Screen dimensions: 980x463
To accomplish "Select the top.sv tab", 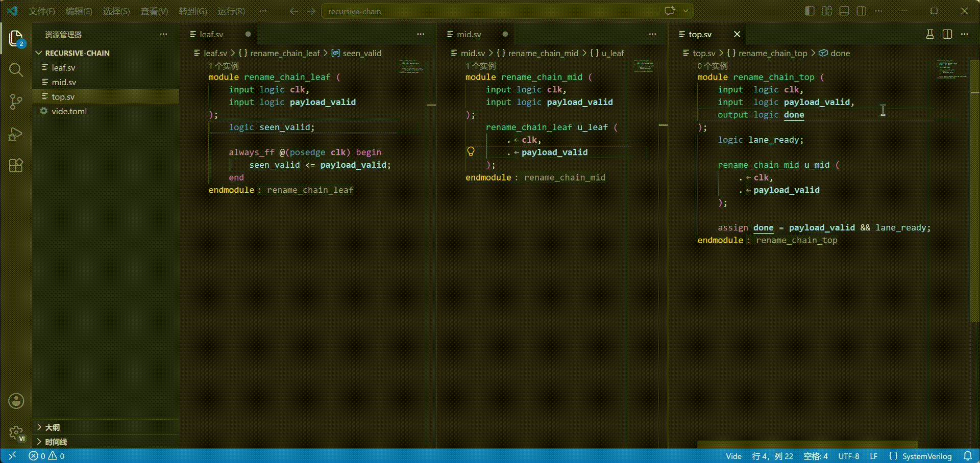I will pyautogui.click(x=700, y=34).
